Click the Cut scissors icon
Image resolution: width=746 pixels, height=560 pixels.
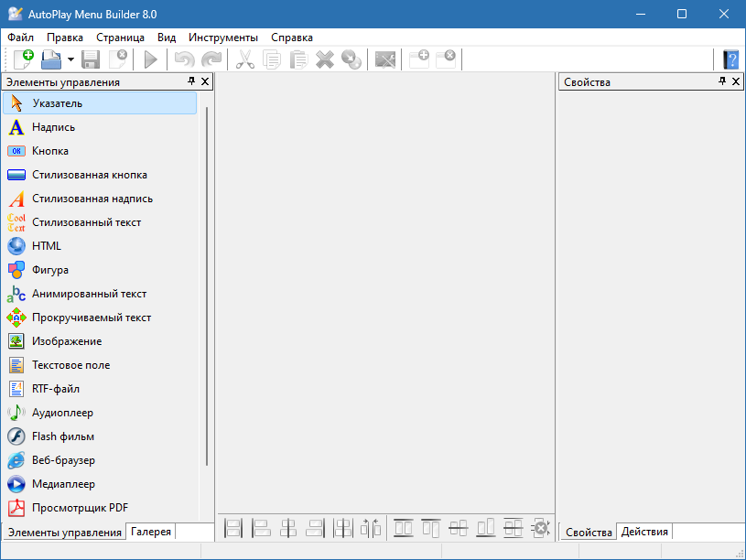point(244,59)
